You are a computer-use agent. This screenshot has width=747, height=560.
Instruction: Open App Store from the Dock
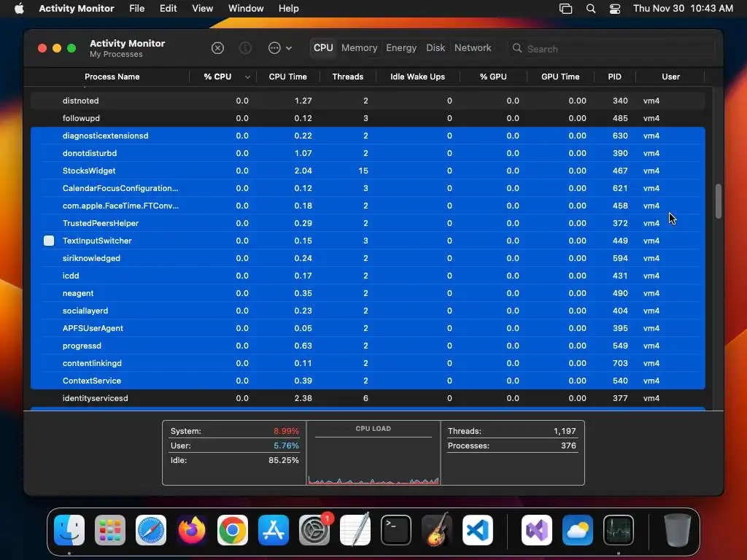(x=274, y=530)
